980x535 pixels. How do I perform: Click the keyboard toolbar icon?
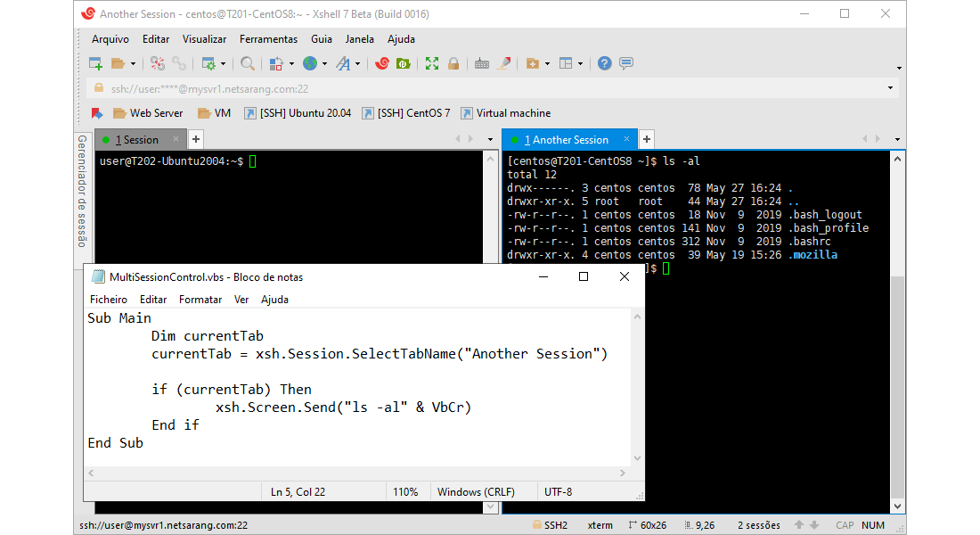[x=481, y=63]
